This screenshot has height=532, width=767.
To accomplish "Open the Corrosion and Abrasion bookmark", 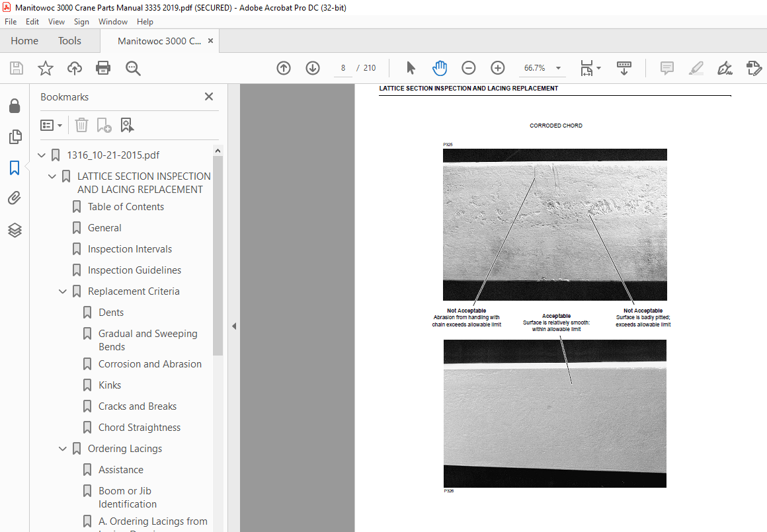I will pos(149,364).
